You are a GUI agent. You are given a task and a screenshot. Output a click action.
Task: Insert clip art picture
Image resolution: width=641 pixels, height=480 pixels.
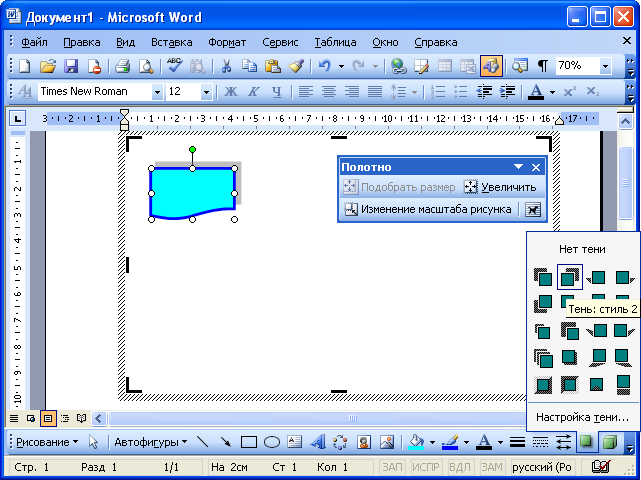[363, 442]
